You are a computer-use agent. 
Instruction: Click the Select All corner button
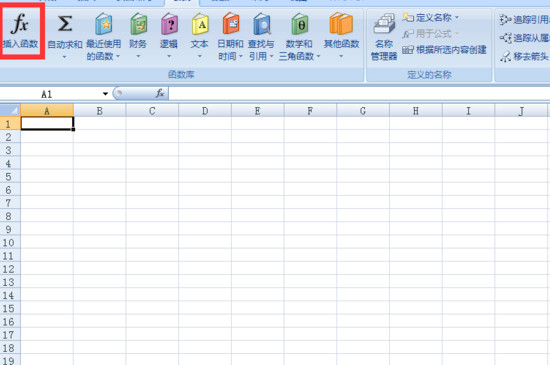pos(10,110)
